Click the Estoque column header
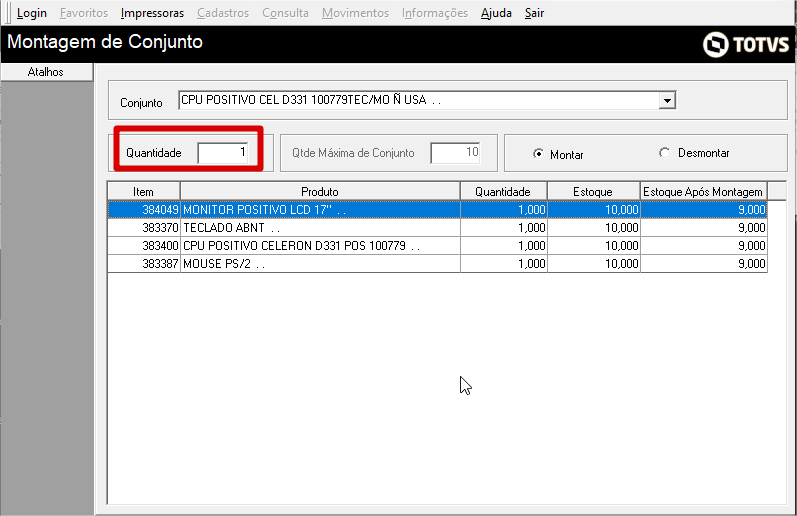 (x=593, y=192)
